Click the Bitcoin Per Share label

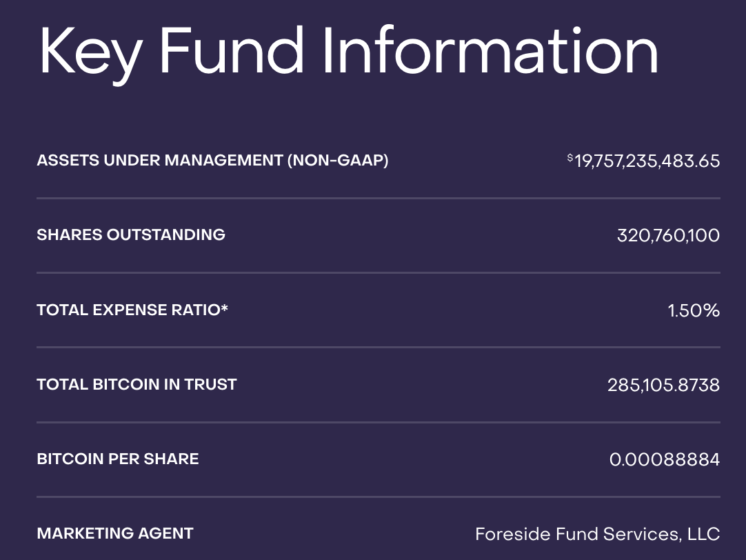coord(117,459)
